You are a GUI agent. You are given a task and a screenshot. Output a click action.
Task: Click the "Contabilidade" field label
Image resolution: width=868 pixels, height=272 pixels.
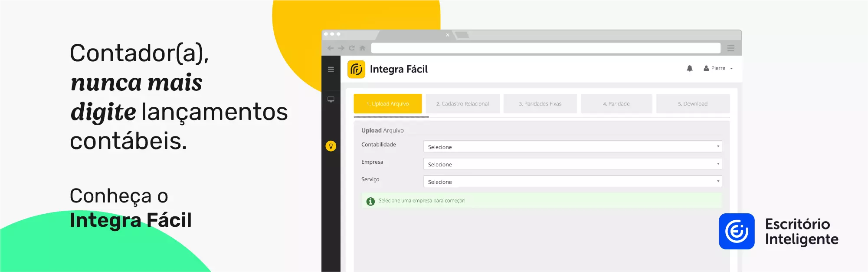379,145
